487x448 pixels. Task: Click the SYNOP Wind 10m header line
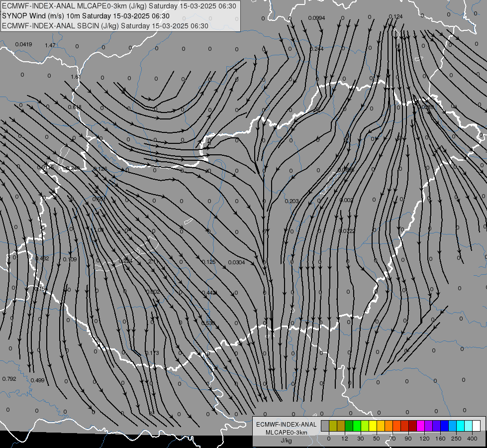coord(86,16)
